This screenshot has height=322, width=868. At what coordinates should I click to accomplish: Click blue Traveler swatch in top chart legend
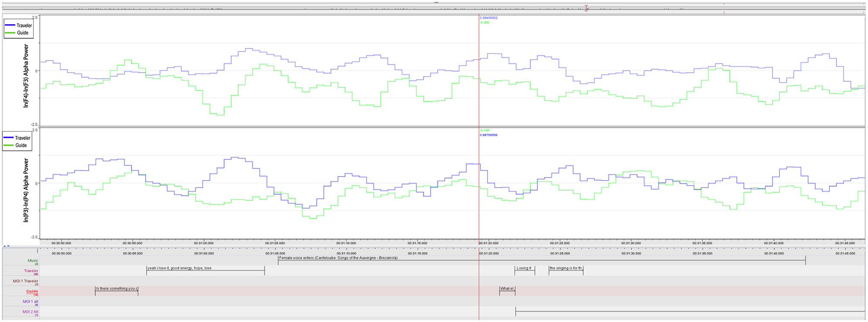(10, 25)
